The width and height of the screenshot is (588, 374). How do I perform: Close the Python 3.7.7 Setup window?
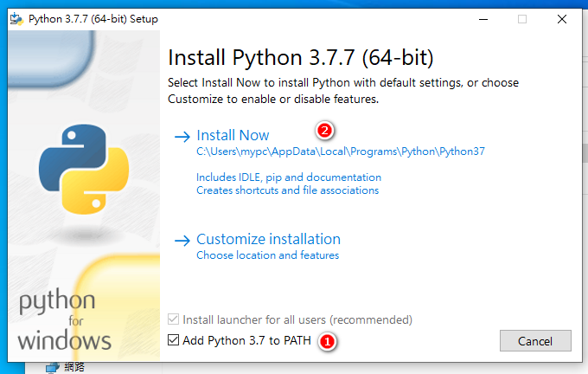pyautogui.click(x=562, y=19)
